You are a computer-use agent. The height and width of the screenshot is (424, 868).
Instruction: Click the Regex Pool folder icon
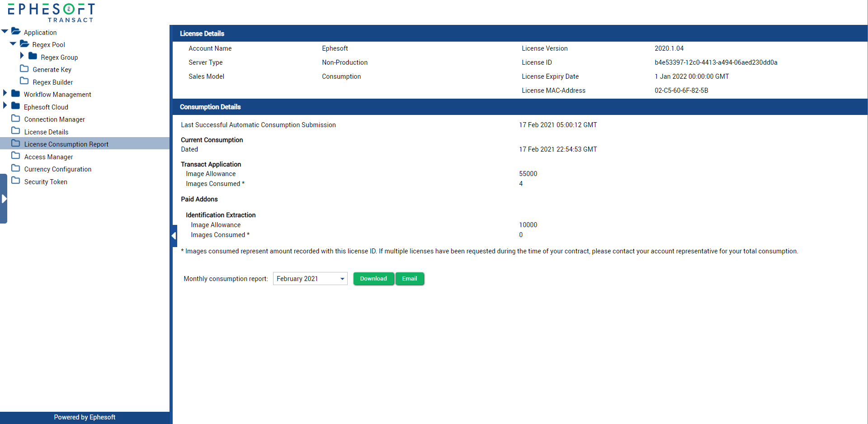pyautogui.click(x=24, y=44)
